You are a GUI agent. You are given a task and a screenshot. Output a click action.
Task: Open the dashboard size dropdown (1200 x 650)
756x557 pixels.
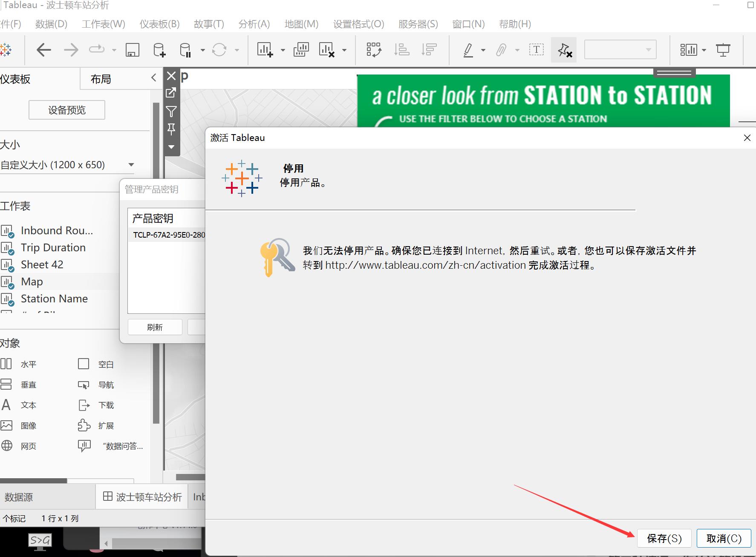(x=67, y=165)
